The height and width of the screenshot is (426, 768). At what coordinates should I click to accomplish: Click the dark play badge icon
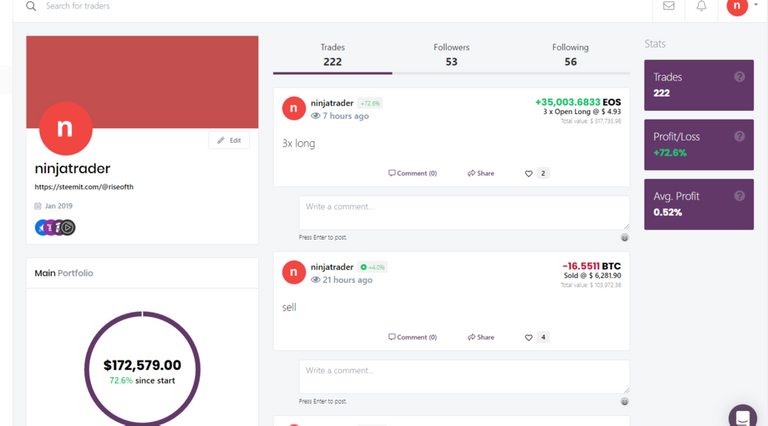click(x=68, y=228)
